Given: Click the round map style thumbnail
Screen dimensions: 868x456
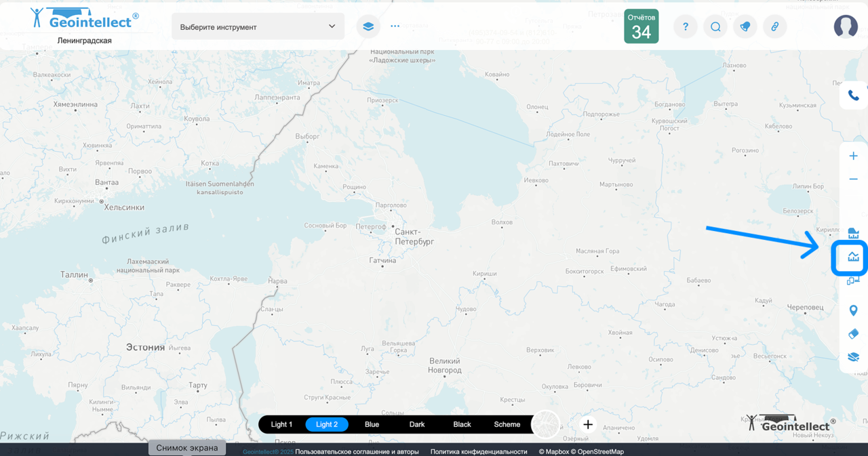Looking at the screenshot, I should pos(546,425).
